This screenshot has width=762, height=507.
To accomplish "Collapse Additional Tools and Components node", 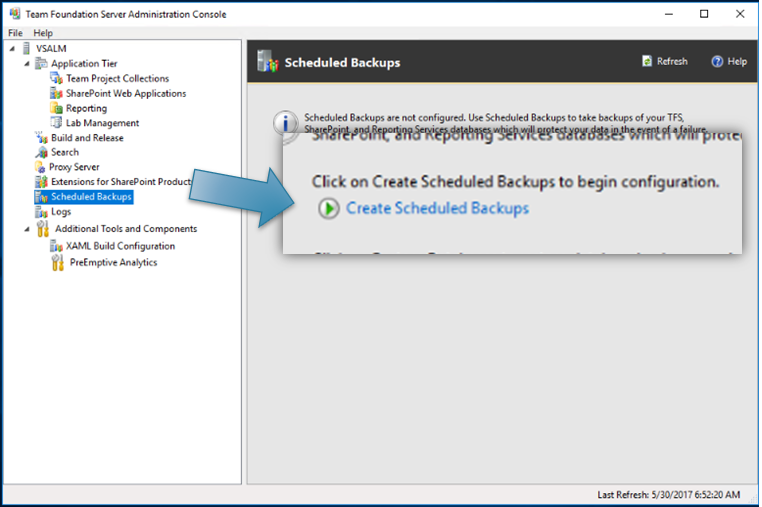I will pyautogui.click(x=27, y=229).
